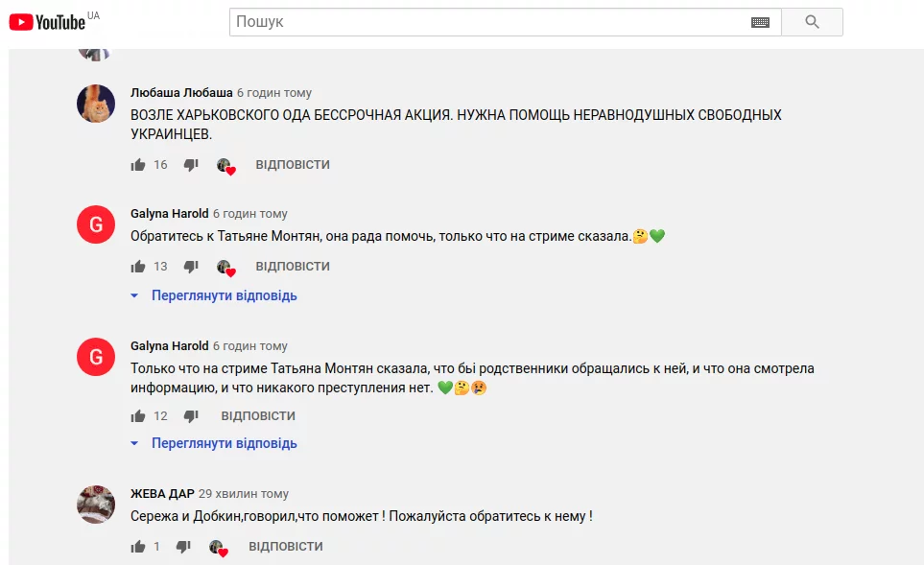Reply to Galyna Harold's 13-likes comment
This screenshot has height=565, width=924.
pos(293,267)
